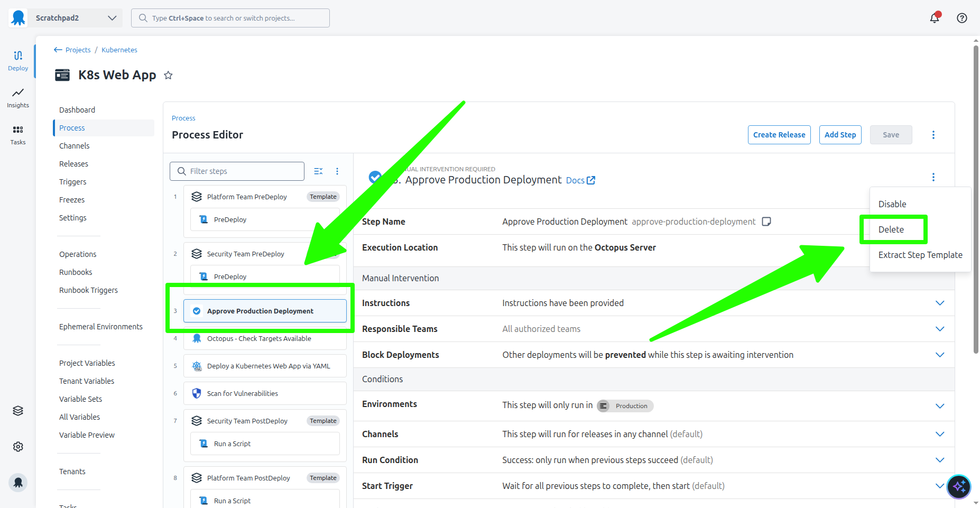The image size is (980, 508).
Task: Open Tasks in left sidebar
Action: coord(18,135)
